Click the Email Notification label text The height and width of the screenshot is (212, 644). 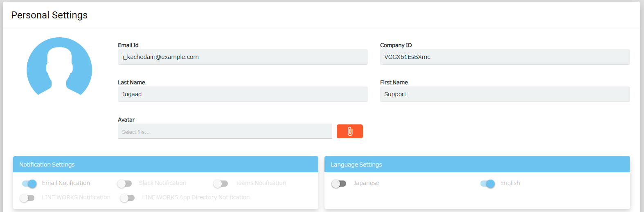tap(66, 183)
